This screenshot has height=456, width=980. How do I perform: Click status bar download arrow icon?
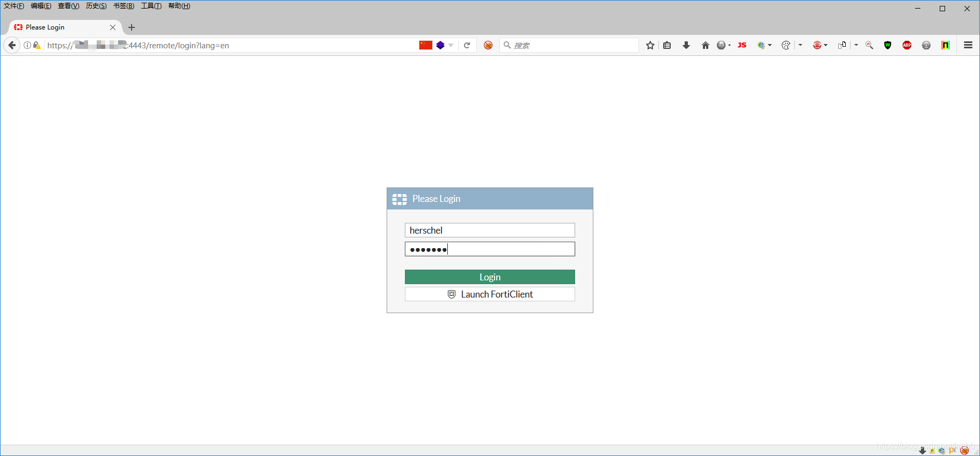(923, 451)
